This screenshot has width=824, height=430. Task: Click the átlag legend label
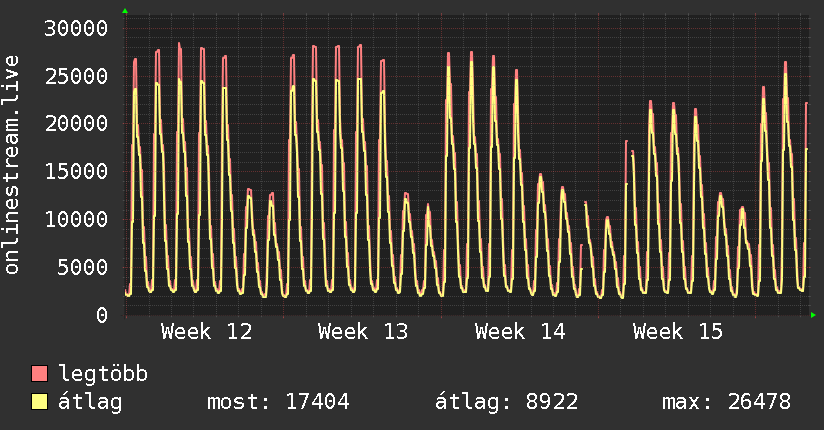[90, 402]
